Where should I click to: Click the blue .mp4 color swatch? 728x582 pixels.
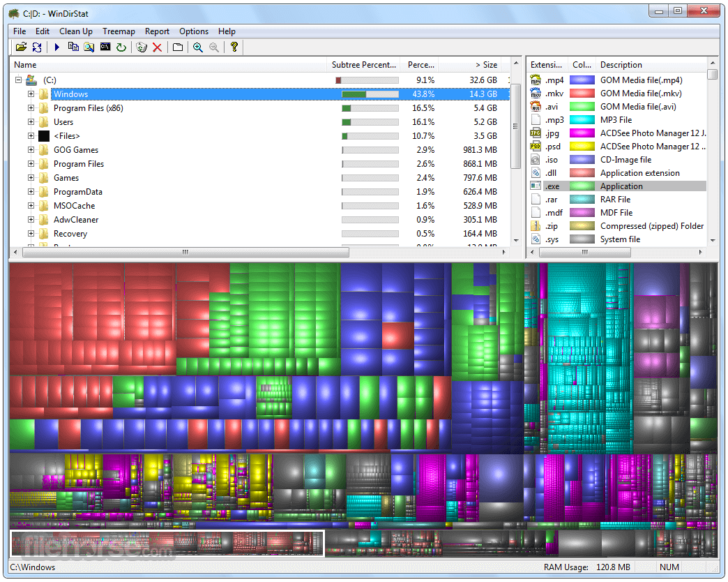pos(582,80)
